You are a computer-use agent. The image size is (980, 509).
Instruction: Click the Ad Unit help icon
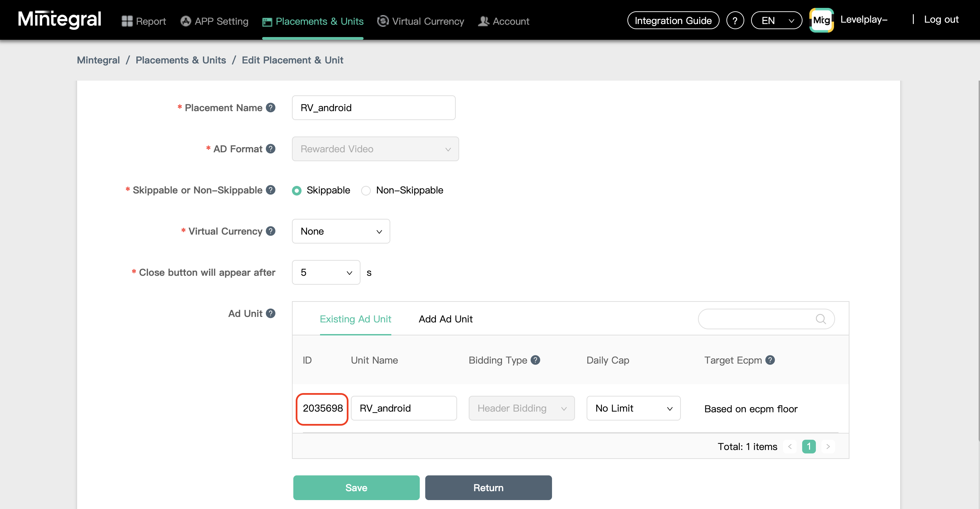[270, 313]
